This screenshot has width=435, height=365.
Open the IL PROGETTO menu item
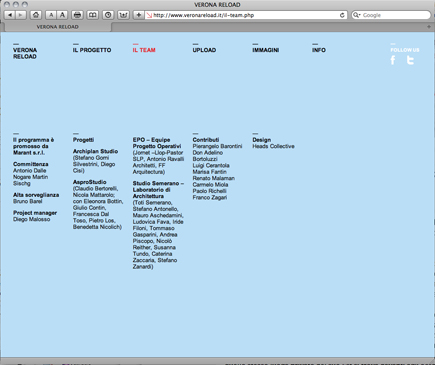pos(92,50)
